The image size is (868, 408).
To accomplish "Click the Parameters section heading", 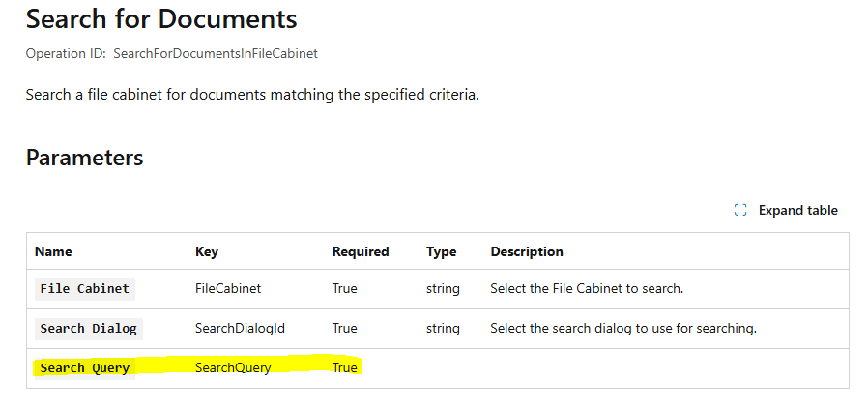I will pyautogui.click(x=84, y=158).
